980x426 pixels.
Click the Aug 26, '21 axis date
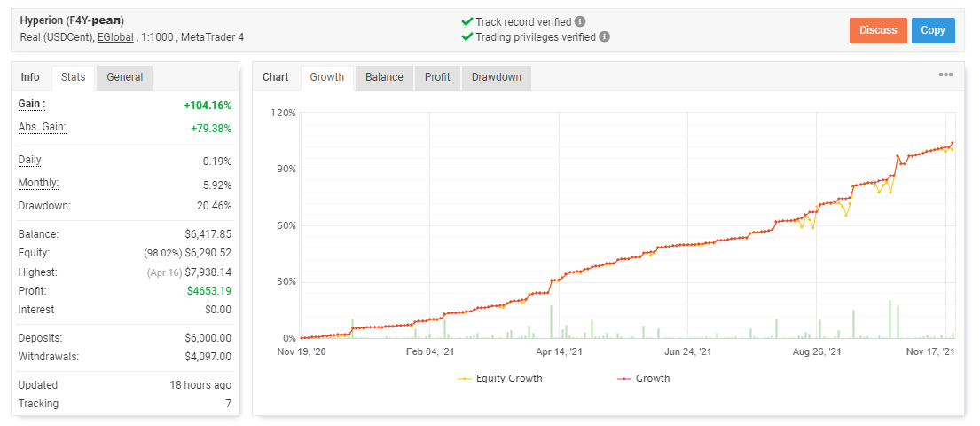click(816, 352)
